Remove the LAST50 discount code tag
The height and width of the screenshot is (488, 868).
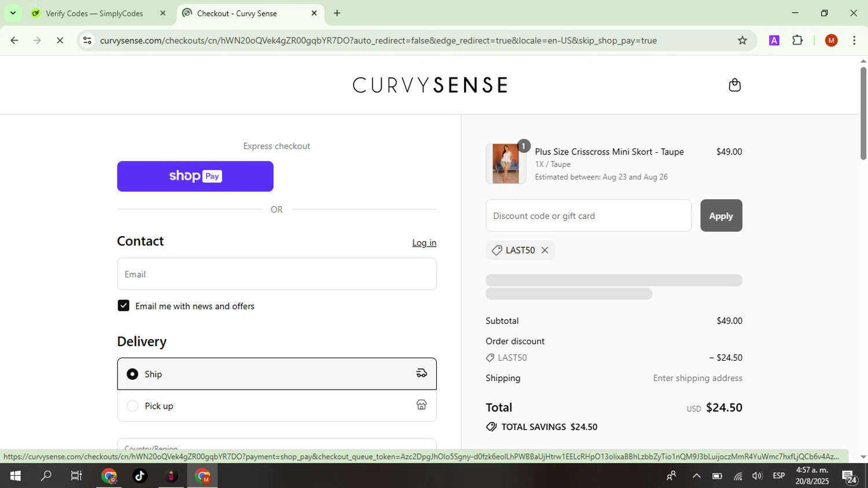[545, 250]
